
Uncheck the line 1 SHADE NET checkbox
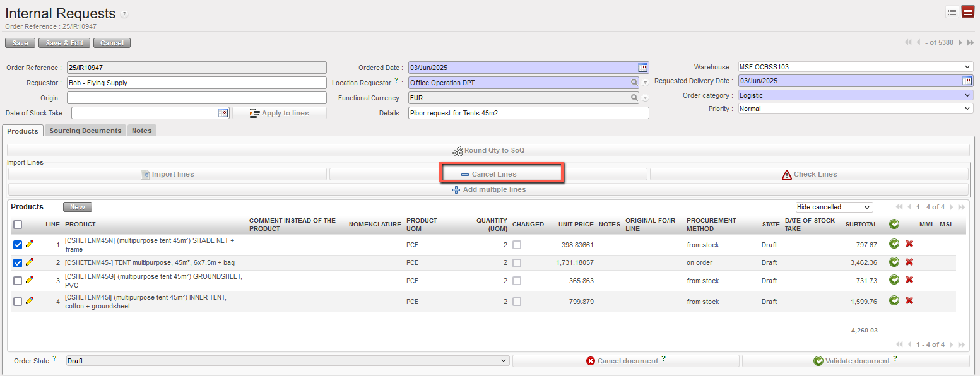[x=18, y=245]
